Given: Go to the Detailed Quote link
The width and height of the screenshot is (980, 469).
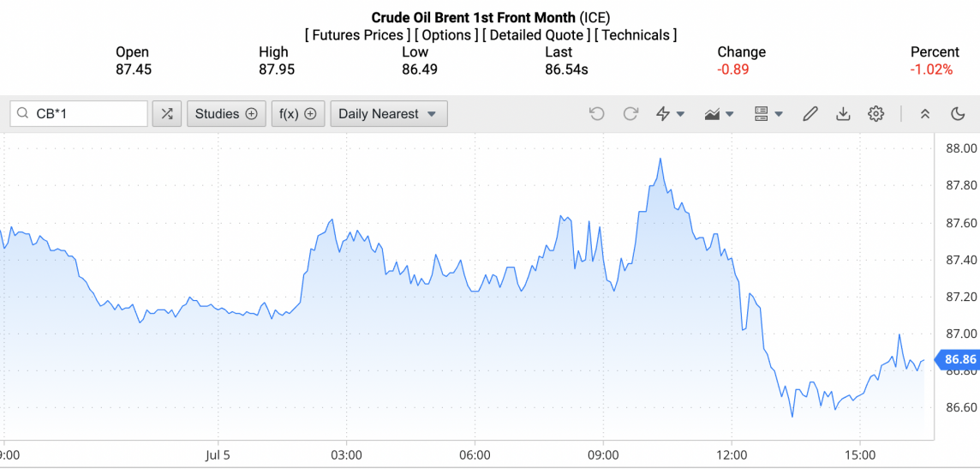Looking at the screenshot, I should coord(536,35).
